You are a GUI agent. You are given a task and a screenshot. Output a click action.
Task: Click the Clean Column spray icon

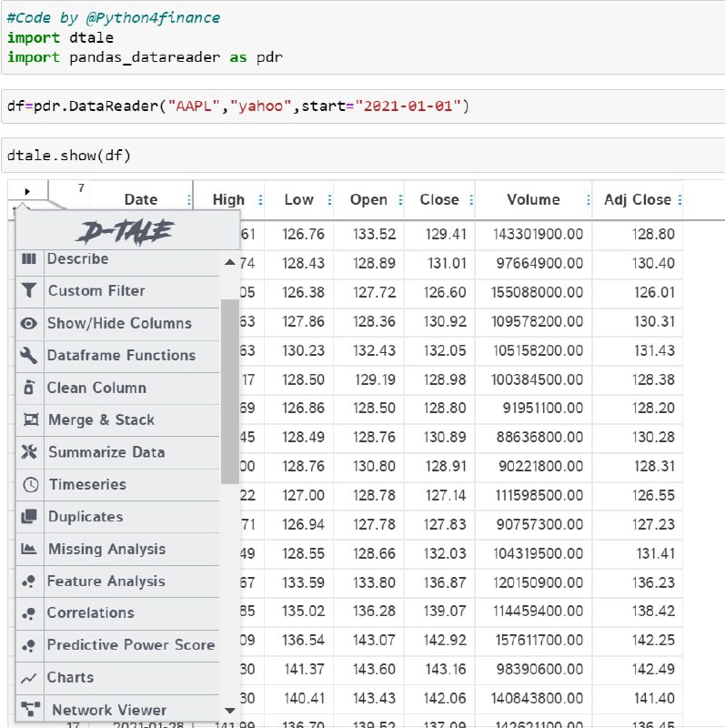pos(29,388)
